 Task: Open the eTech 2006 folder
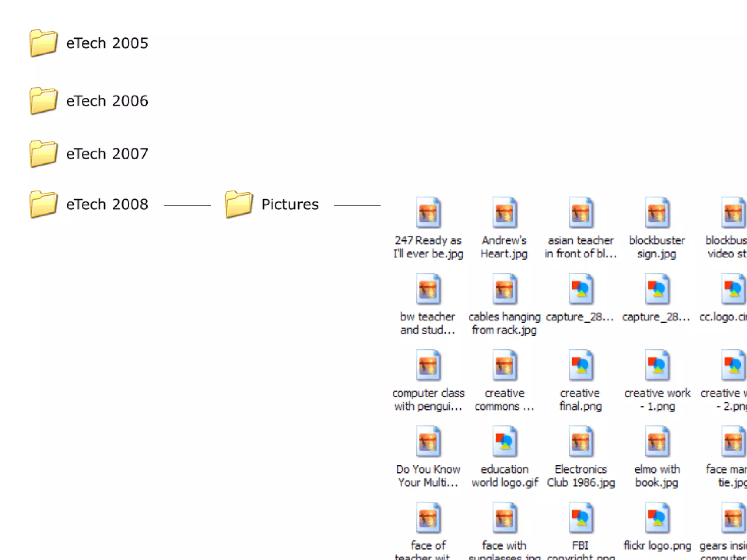pyautogui.click(x=43, y=101)
